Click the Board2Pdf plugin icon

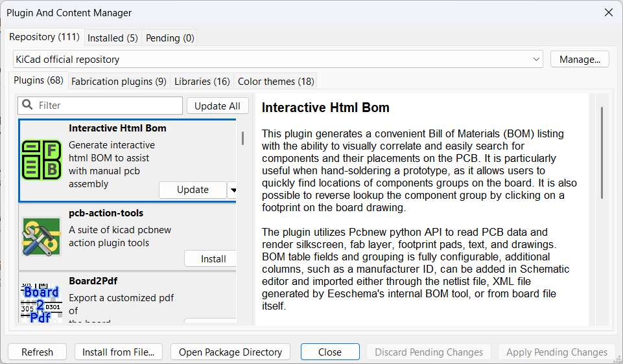[41, 302]
